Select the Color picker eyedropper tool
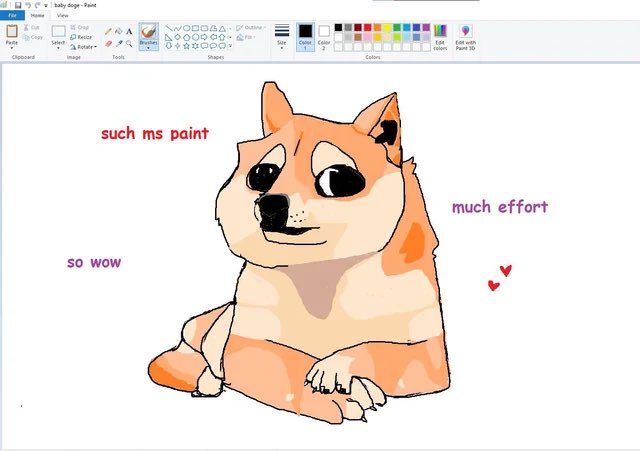This screenshot has height=451, width=640. (119, 43)
